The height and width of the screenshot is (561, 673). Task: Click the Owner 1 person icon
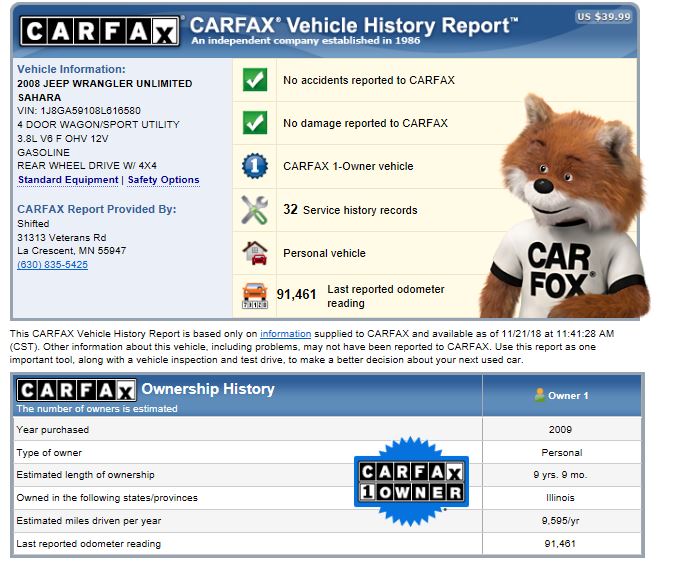click(x=540, y=395)
